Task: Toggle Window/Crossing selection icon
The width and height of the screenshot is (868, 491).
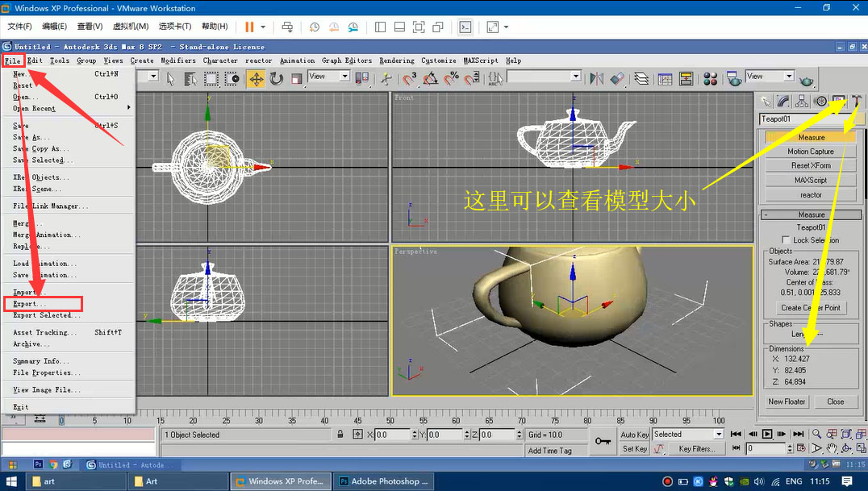Action: 232,79
